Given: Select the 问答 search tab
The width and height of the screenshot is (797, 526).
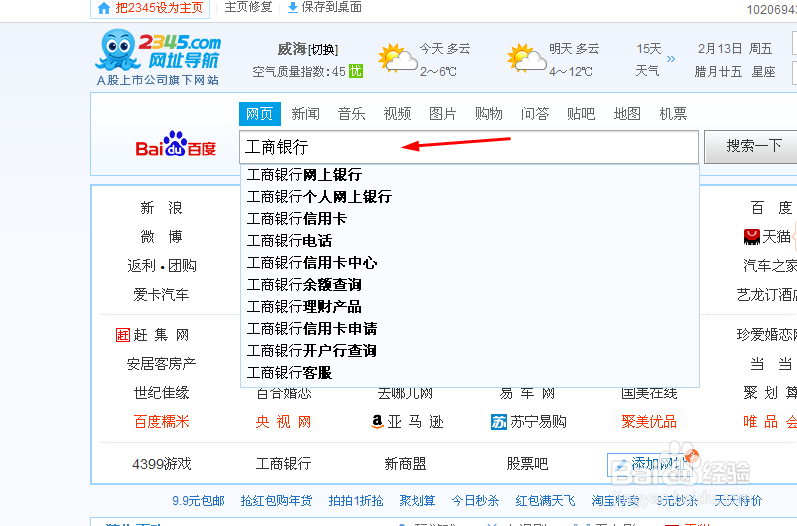Looking at the screenshot, I should (535, 113).
